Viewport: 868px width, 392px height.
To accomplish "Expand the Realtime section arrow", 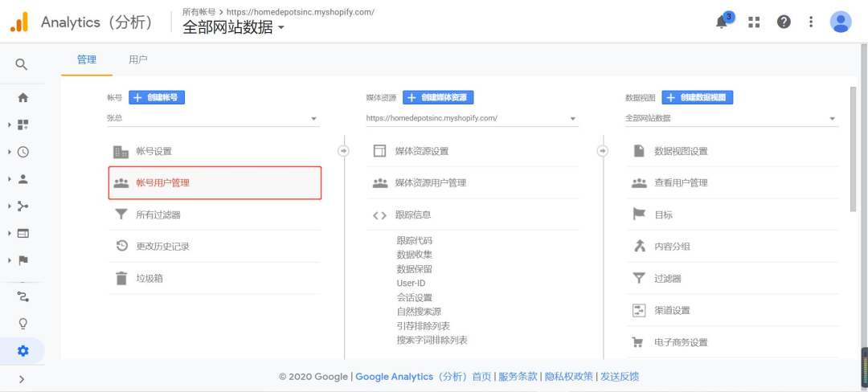I will [x=10, y=152].
